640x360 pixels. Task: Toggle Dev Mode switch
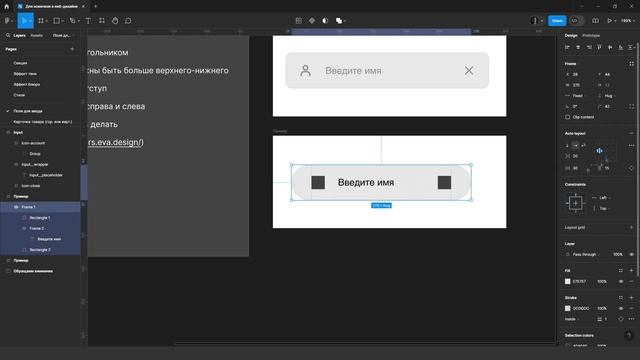576,20
